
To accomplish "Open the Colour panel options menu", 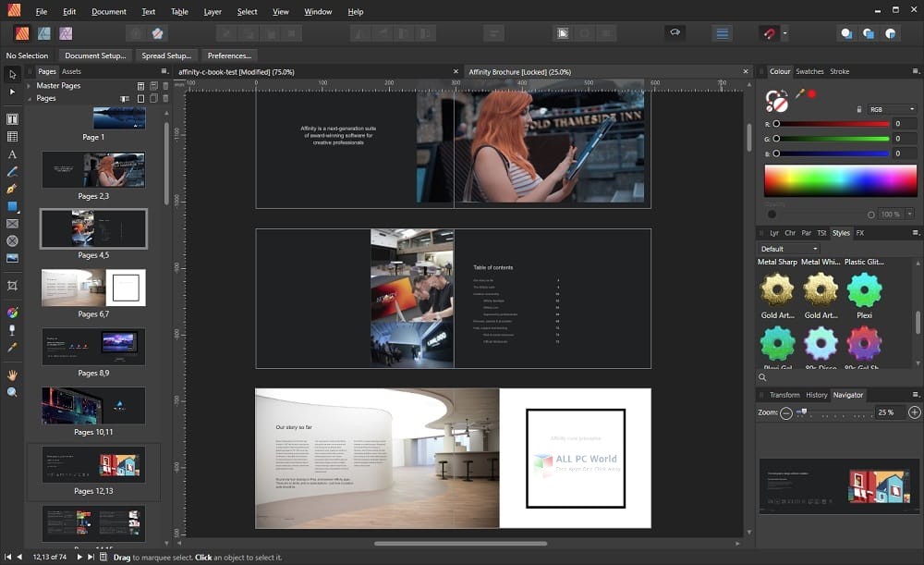I will point(915,71).
